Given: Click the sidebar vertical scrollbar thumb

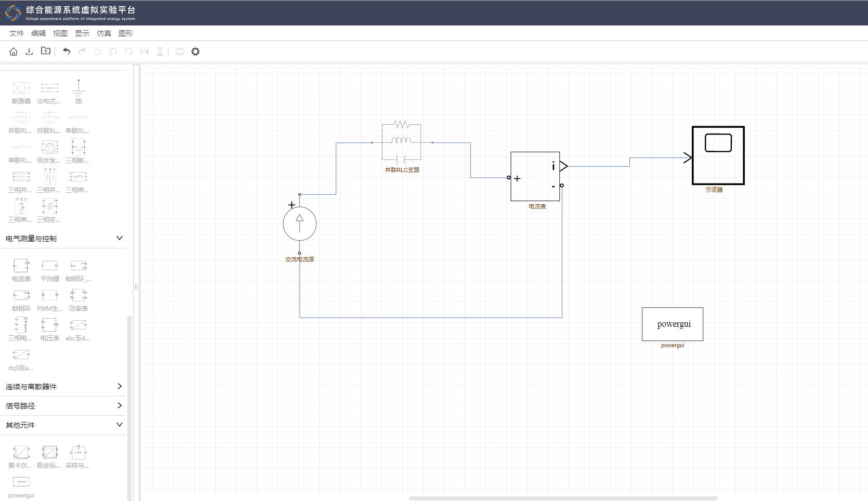Looking at the screenshot, I should (129, 408).
